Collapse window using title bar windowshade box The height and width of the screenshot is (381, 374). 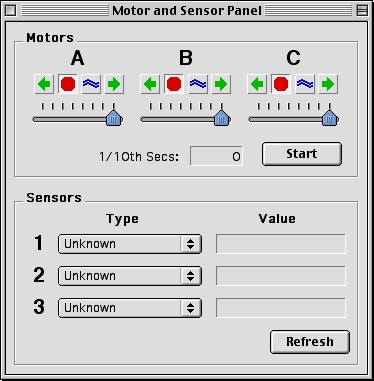tap(362, 11)
